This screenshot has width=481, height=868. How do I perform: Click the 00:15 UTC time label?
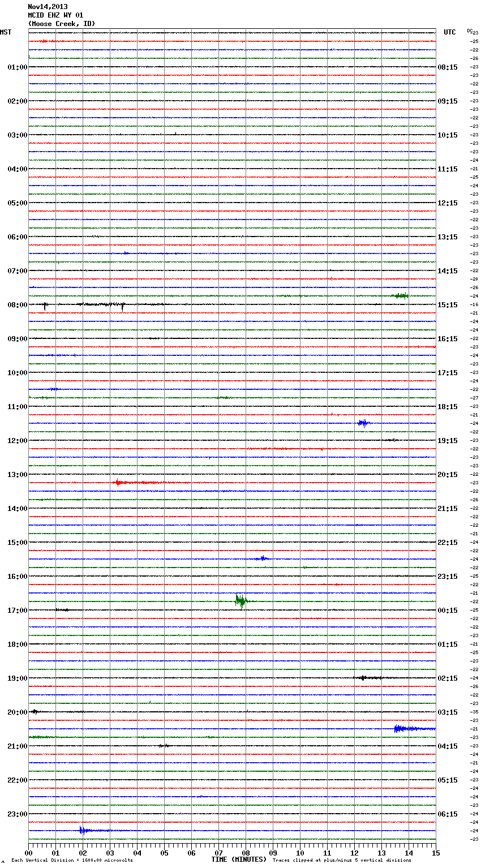[448, 611]
